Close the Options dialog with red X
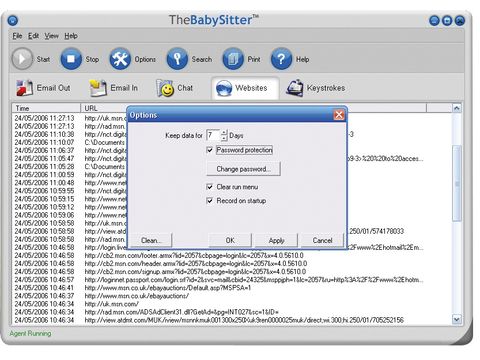 [x=339, y=115]
